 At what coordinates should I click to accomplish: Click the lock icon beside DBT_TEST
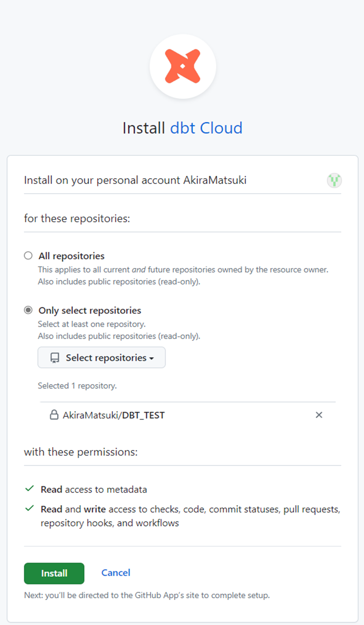54,415
